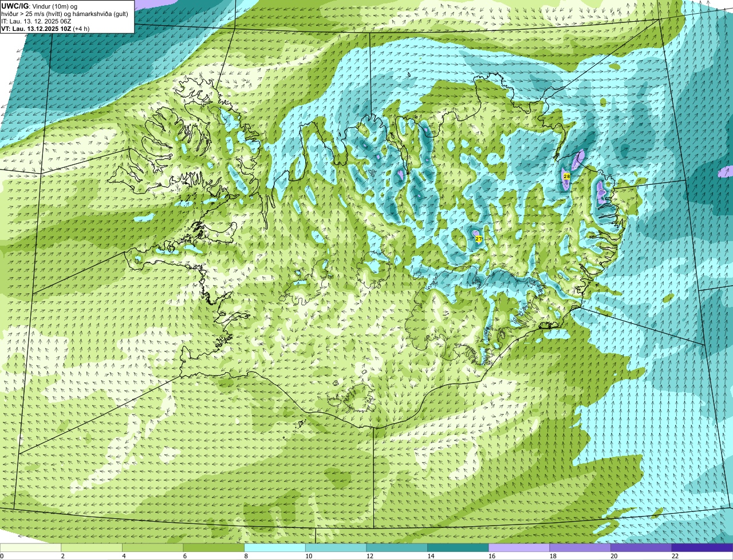Click the legend scale label '20'
The image size is (733, 560).
point(614,556)
